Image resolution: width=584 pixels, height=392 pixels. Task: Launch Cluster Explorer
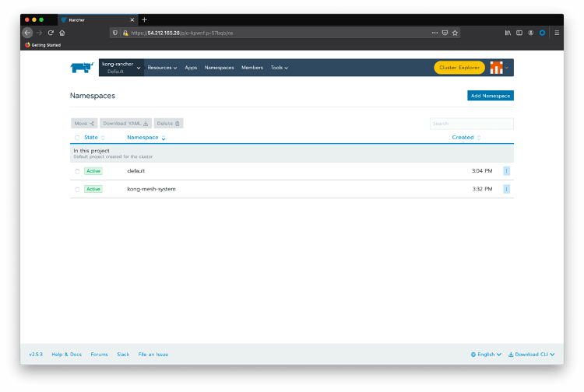pos(459,68)
